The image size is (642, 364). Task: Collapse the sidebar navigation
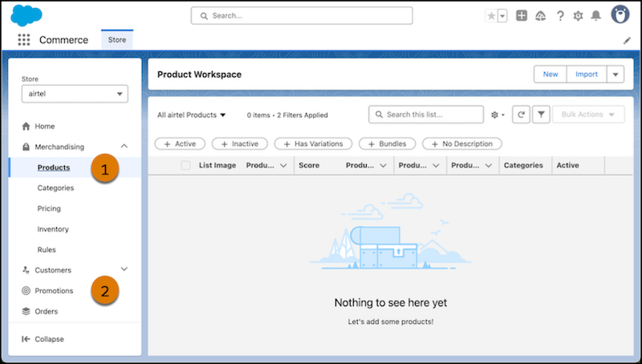pos(43,339)
